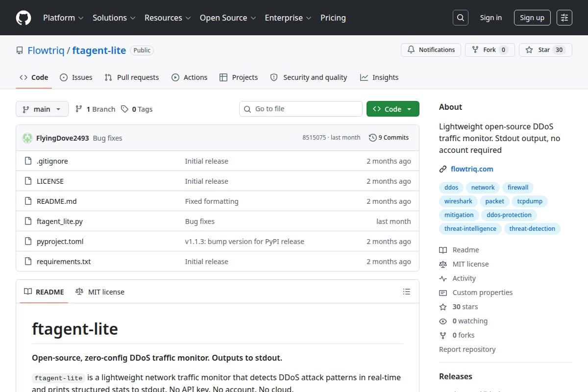Click Report repository link
The height and width of the screenshot is (392, 588).
tap(467, 349)
